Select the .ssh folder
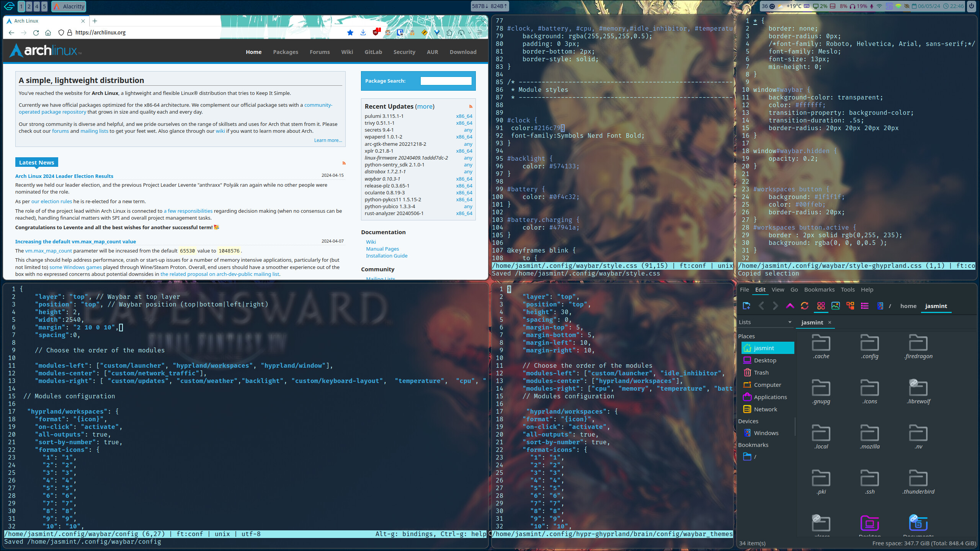The height and width of the screenshot is (551, 980). click(x=869, y=482)
